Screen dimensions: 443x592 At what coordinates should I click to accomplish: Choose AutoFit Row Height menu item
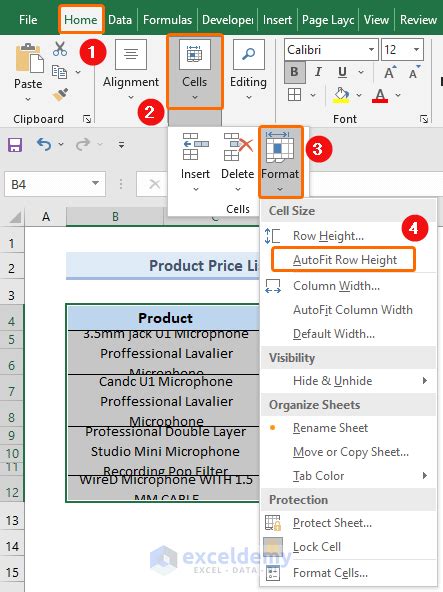(345, 260)
